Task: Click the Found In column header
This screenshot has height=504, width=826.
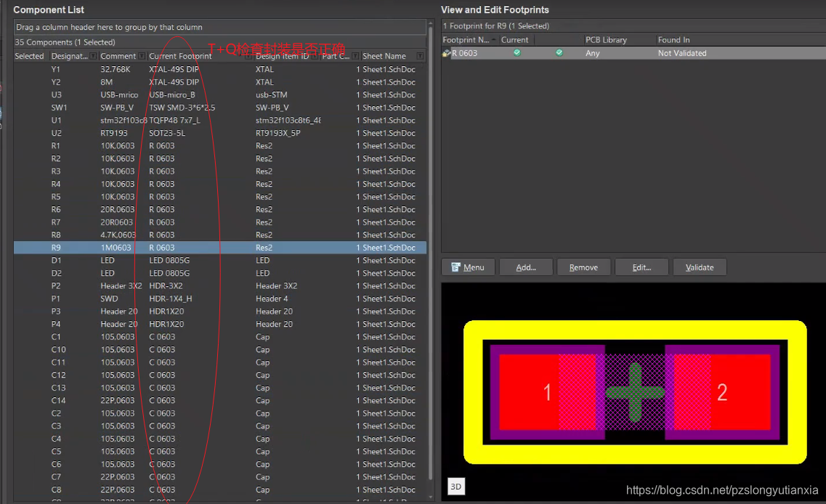Action: coord(673,39)
